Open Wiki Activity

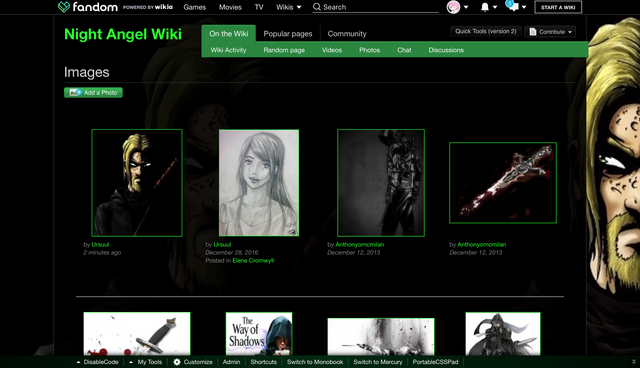point(228,50)
